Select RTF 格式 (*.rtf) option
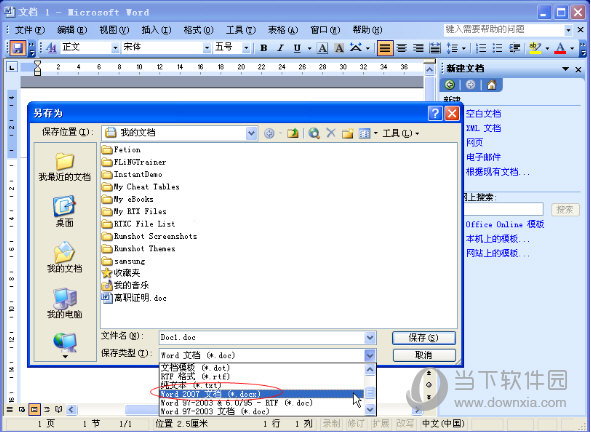 (262, 376)
